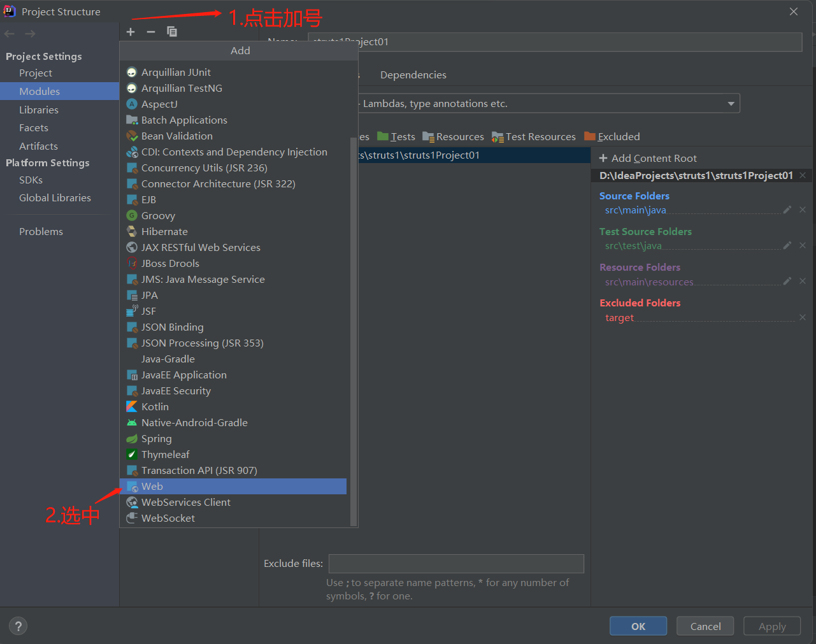Open the language level dropdown
Viewport: 816px width, 644px height.
[x=731, y=104]
